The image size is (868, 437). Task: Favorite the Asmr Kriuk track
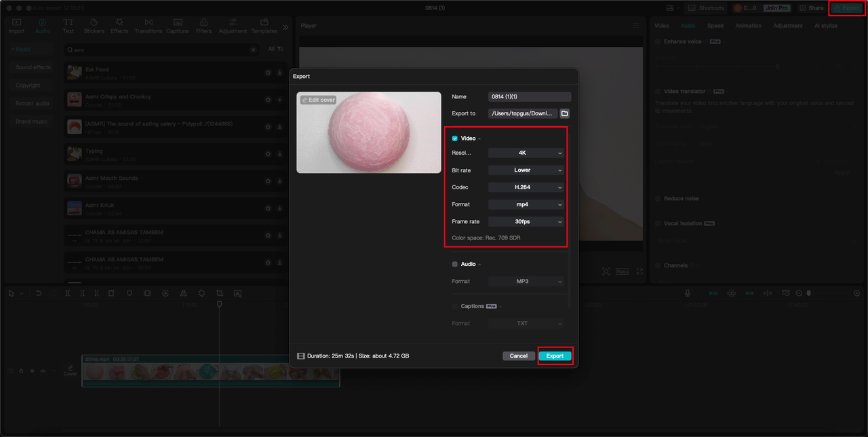tap(268, 208)
